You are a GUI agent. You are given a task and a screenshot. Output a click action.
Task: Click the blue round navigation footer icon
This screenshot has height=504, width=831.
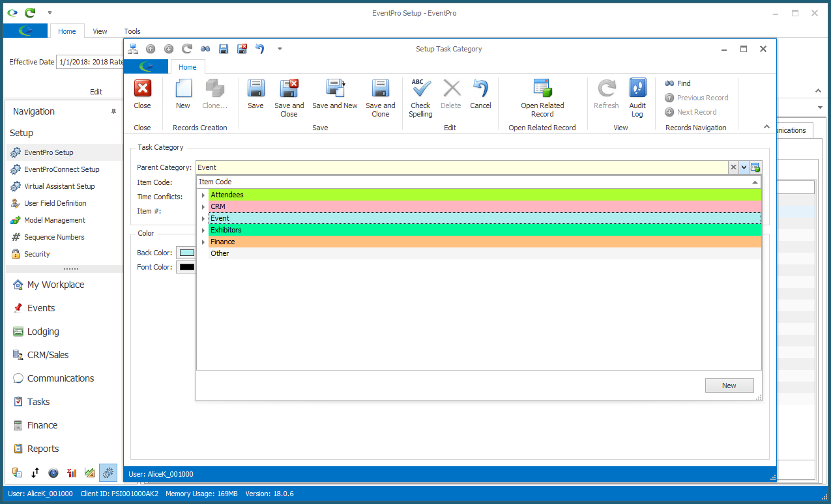53,473
